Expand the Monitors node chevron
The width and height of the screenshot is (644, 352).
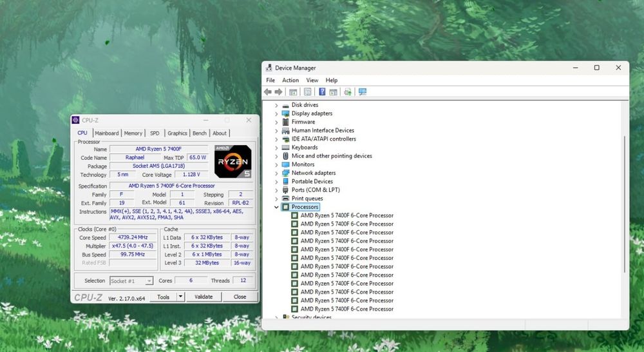276,164
